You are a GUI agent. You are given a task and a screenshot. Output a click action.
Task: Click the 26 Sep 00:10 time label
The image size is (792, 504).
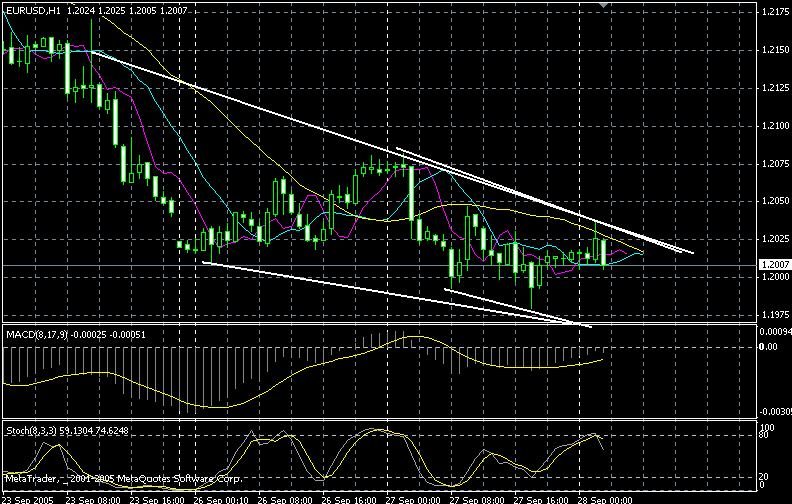point(221,500)
